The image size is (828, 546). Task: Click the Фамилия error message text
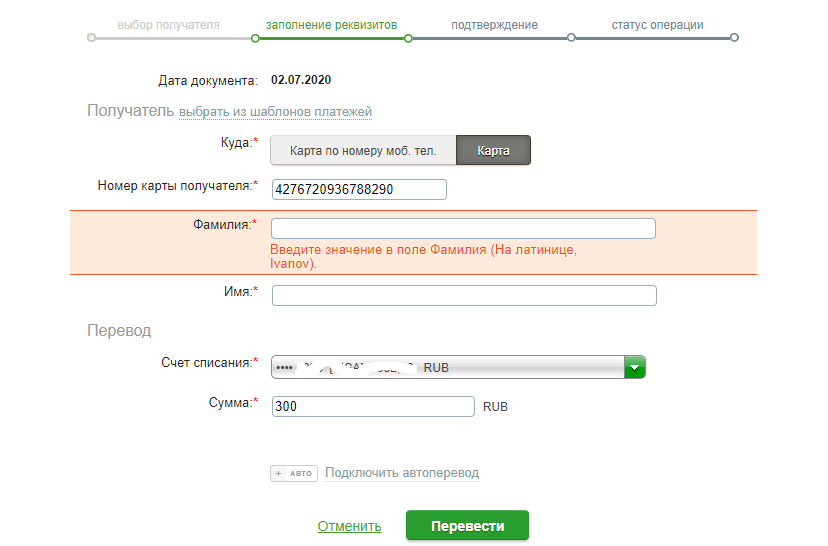click(x=423, y=257)
